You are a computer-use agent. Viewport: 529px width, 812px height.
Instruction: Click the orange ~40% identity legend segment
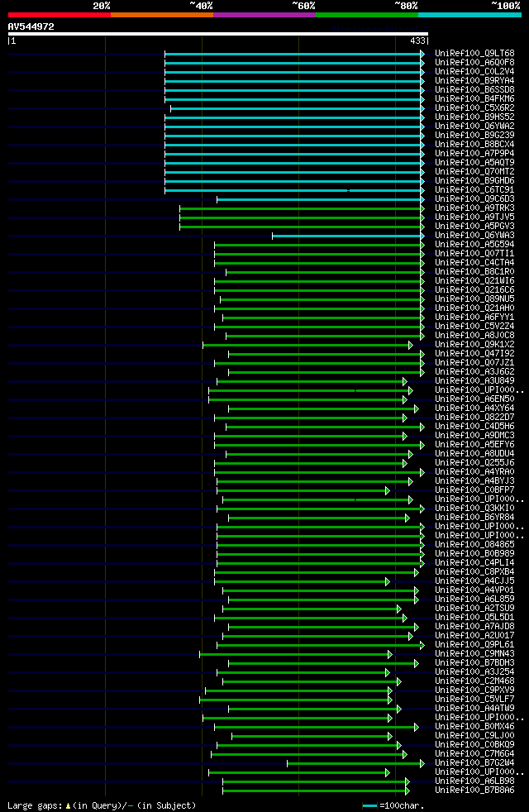(161, 15)
